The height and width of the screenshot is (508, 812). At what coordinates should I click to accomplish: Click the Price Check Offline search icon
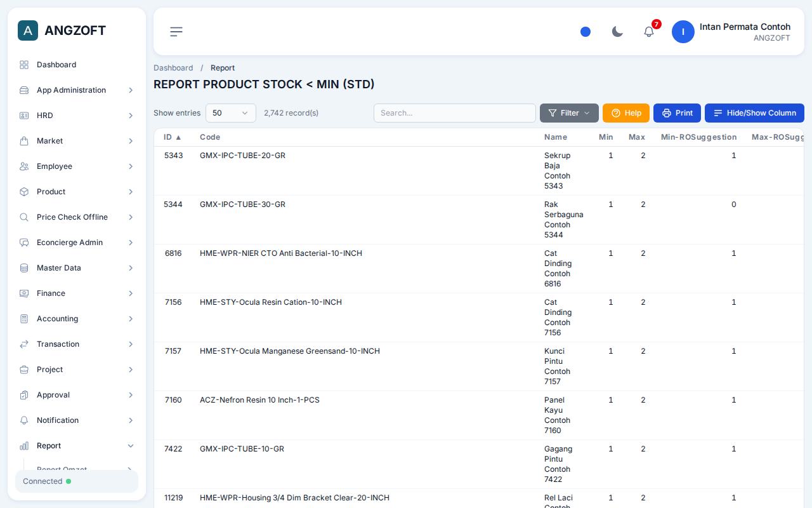(x=24, y=217)
